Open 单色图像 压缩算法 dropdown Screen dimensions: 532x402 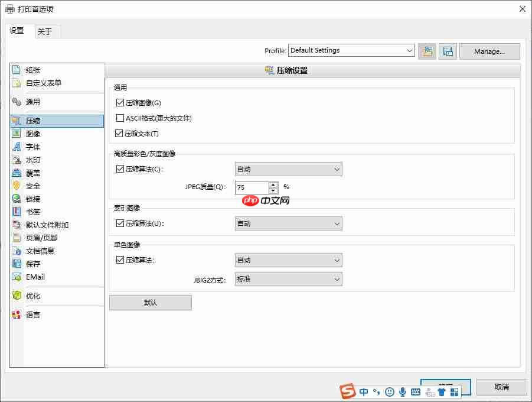tap(288, 260)
